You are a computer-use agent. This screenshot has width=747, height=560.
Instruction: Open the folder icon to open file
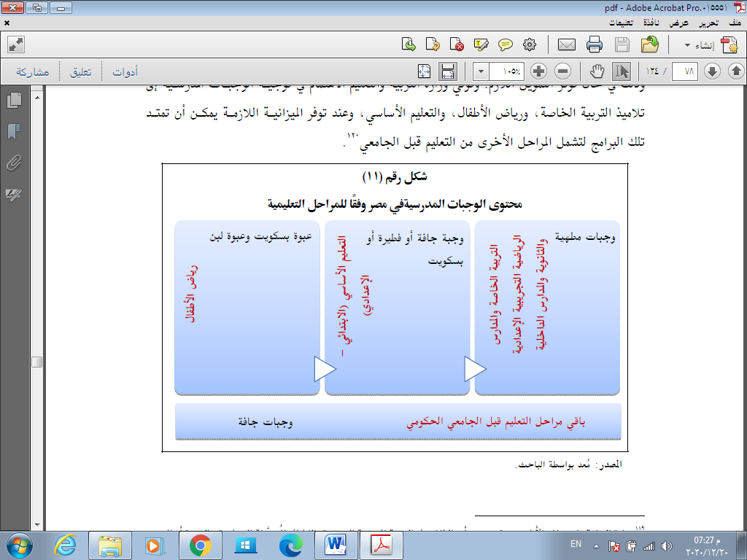649,44
